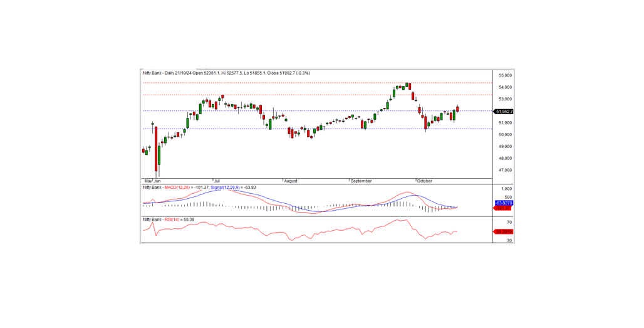The width and height of the screenshot is (644, 328).
Task: Click the 51,000 price axis label
Action: click(505, 123)
